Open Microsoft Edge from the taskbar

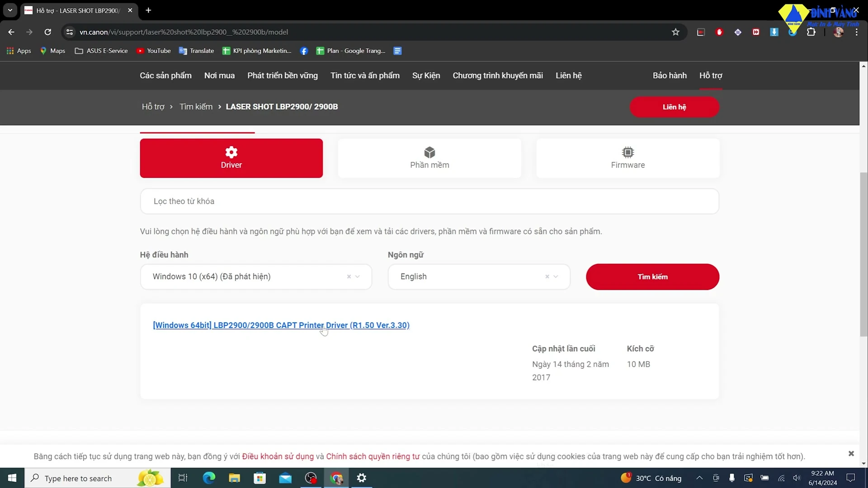click(x=209, y=478)
